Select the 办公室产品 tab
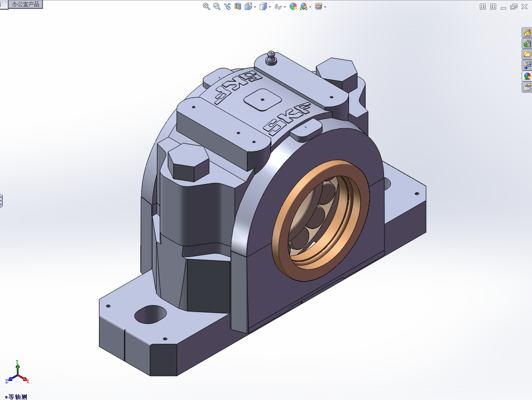 pos(25,5)
